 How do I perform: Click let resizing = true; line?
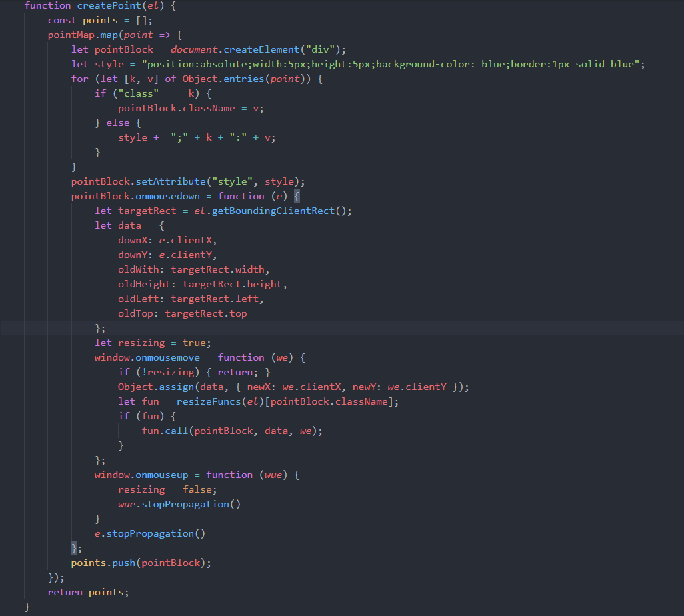153,343
